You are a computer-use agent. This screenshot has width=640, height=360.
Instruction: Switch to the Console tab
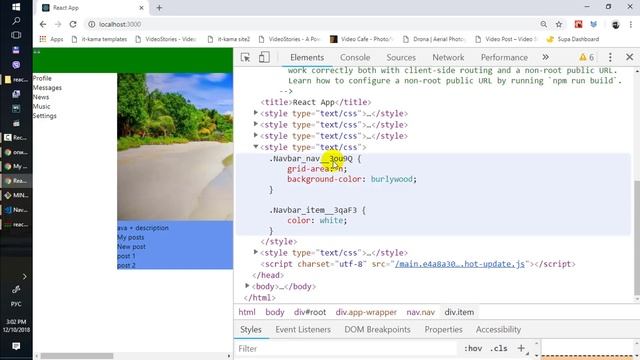tap(355, 58)
